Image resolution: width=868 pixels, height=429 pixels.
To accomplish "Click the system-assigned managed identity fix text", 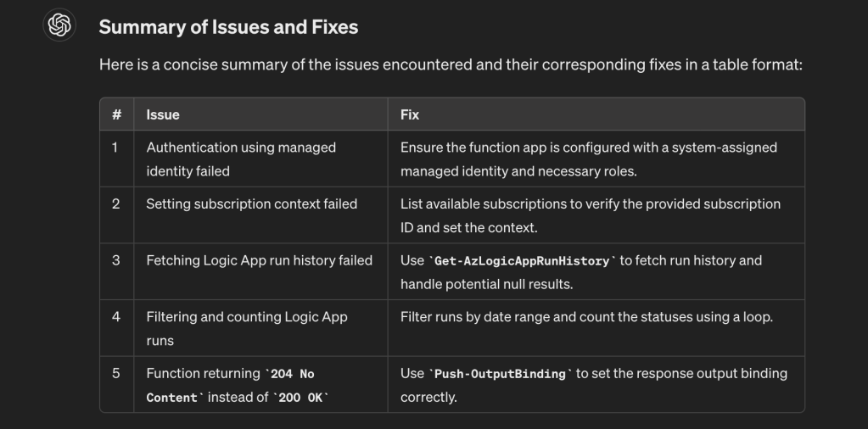I will (589, 159).
